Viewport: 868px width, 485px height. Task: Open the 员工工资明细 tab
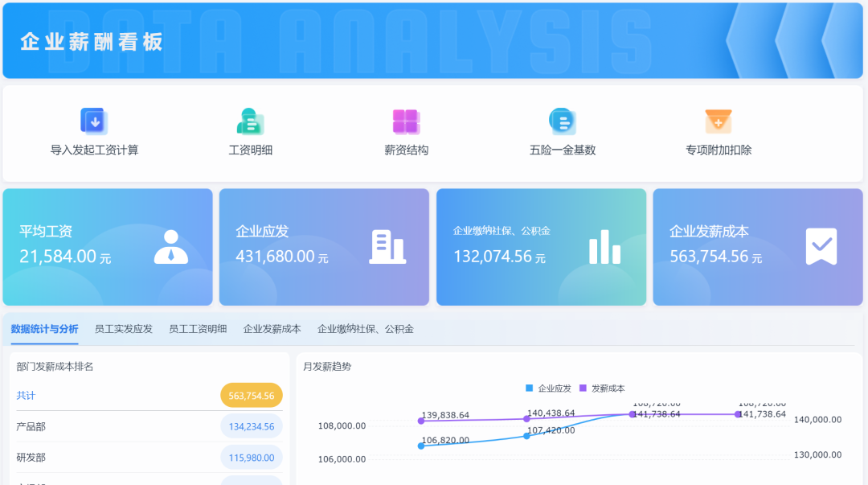(x=198, y=329)
